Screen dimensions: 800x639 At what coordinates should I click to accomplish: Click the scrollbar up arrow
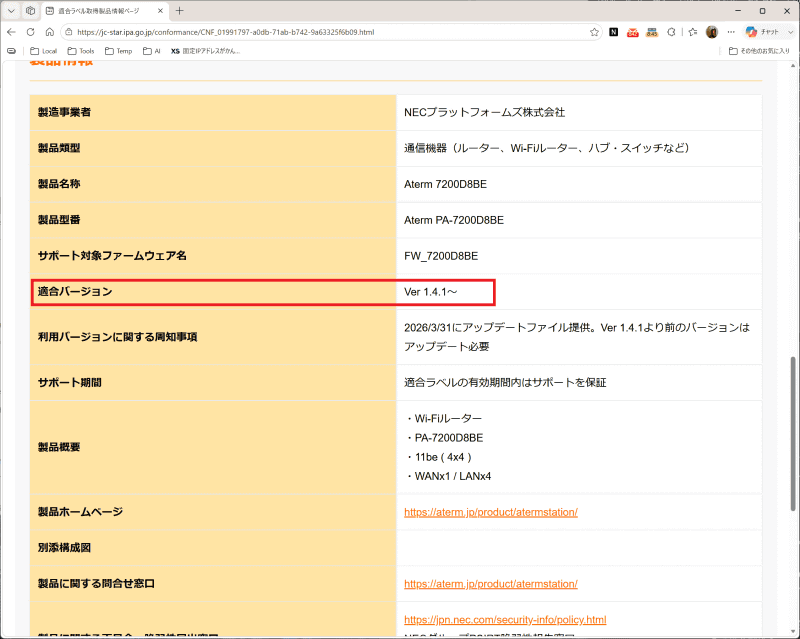tap(793, 66)
